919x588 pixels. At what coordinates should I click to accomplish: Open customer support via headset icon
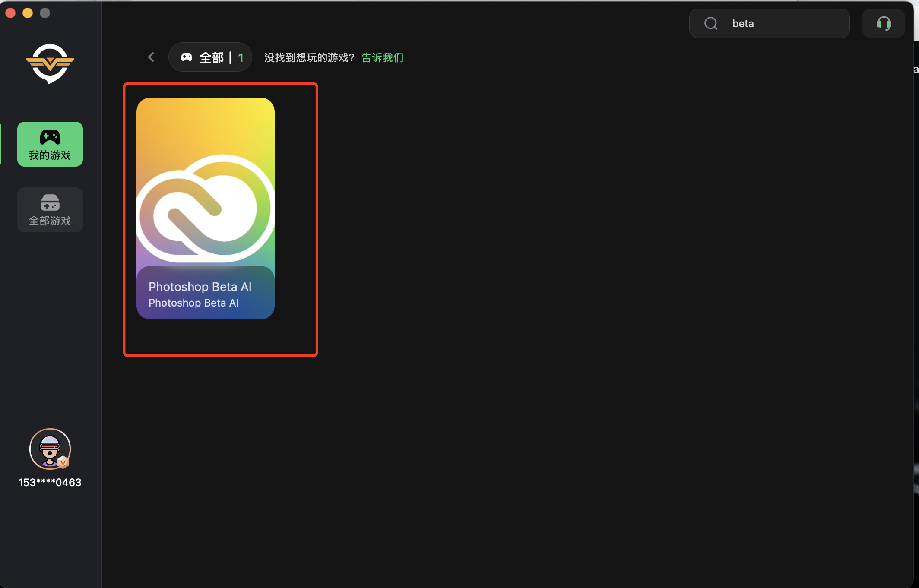pyautogui.click(x=884, y=23)
